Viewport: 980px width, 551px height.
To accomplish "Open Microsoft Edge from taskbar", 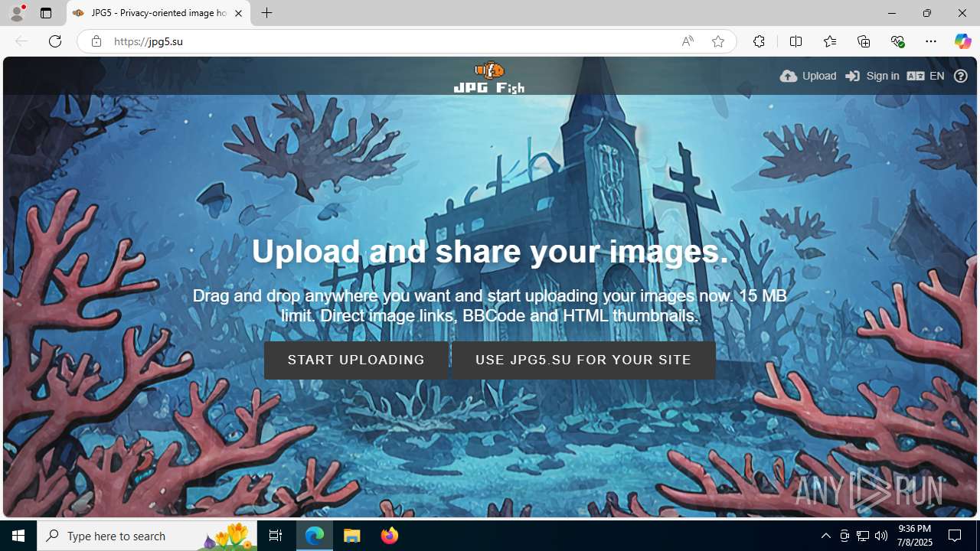I will tap(315, 536).
